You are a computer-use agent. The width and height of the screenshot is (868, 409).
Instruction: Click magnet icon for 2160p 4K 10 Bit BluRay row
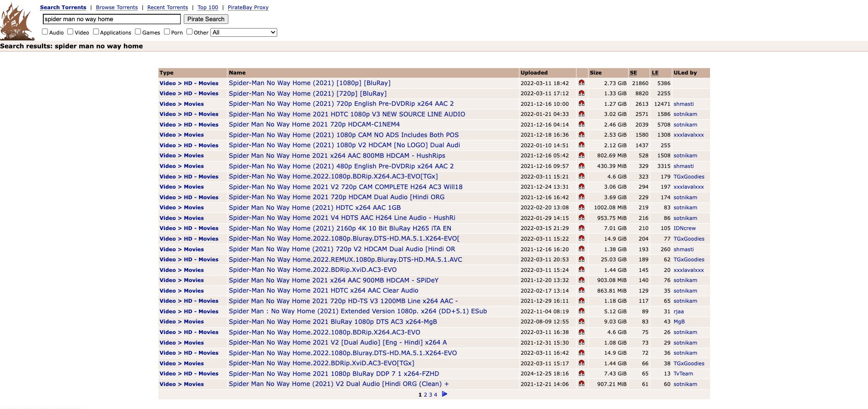pos(582,228)
